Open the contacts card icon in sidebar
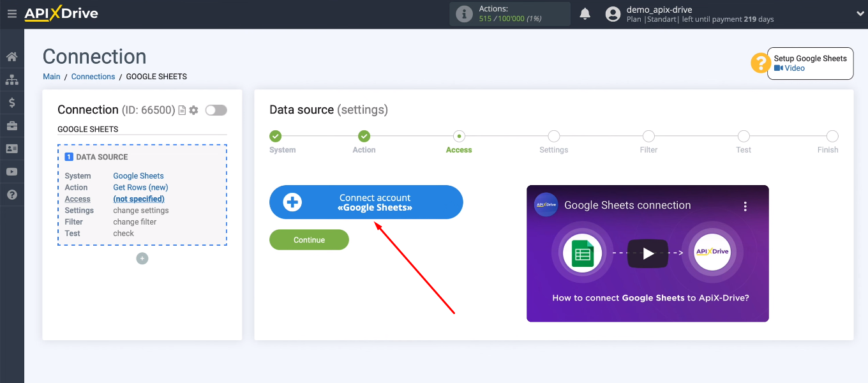The image size is (868, 383). click(11, 148)
